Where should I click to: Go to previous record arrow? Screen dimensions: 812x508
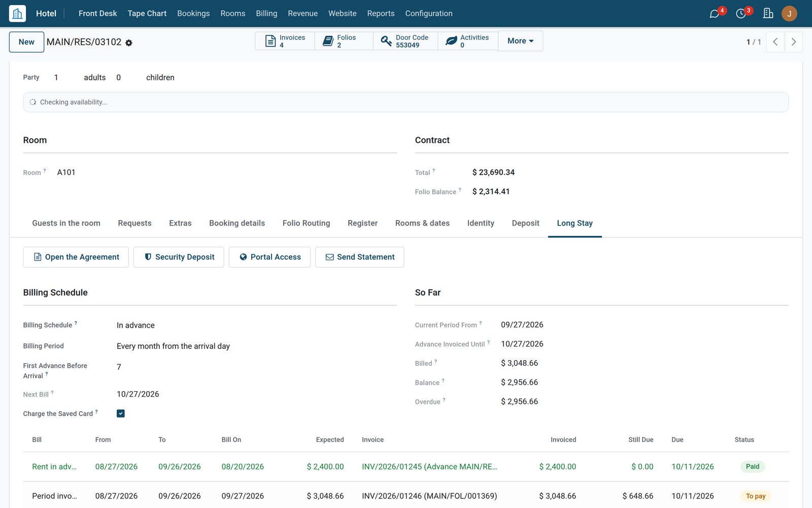coord(775,42)
